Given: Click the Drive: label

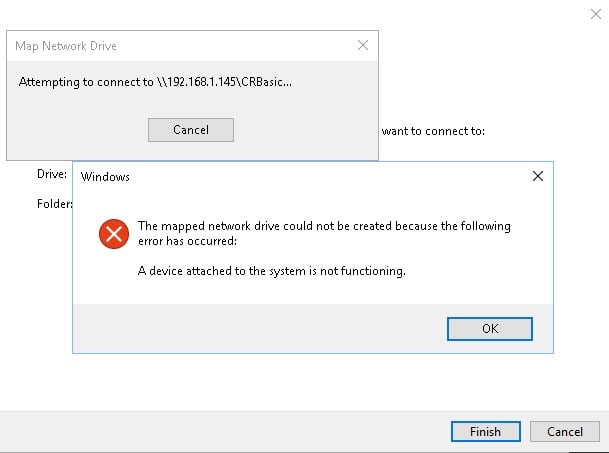Looking at the screenshot, I should pos(52,174).
